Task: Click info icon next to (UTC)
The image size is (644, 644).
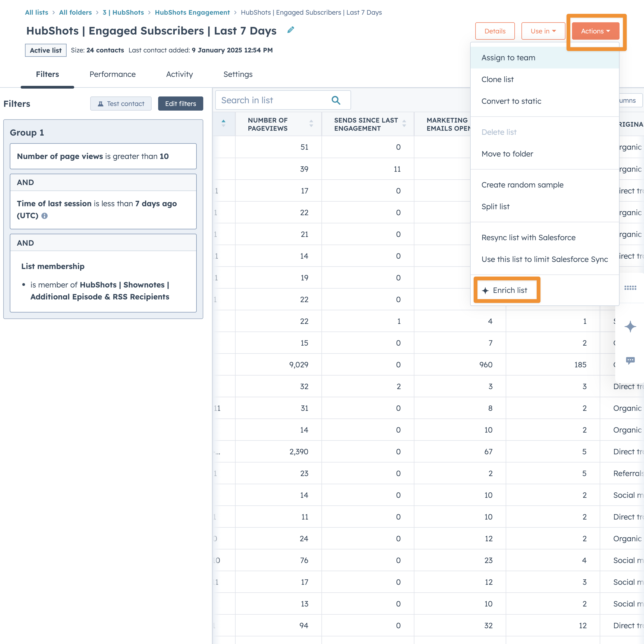Action: point(44,216)
